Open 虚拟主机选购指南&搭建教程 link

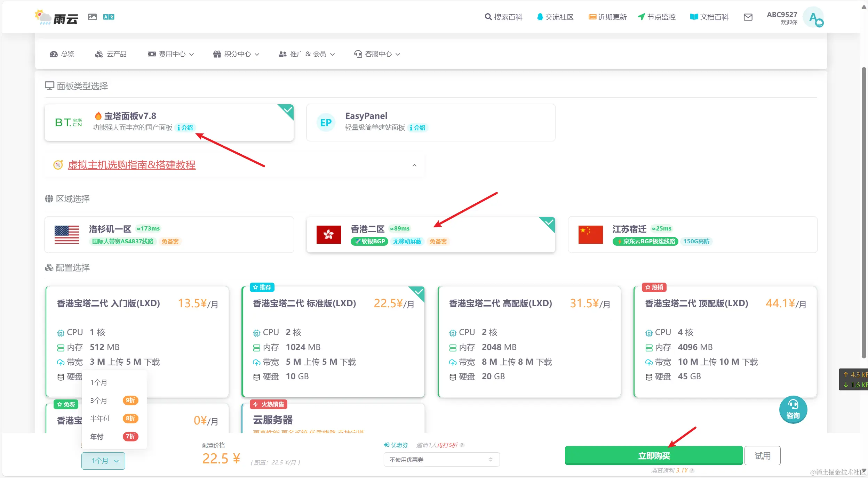pos(132,165)
